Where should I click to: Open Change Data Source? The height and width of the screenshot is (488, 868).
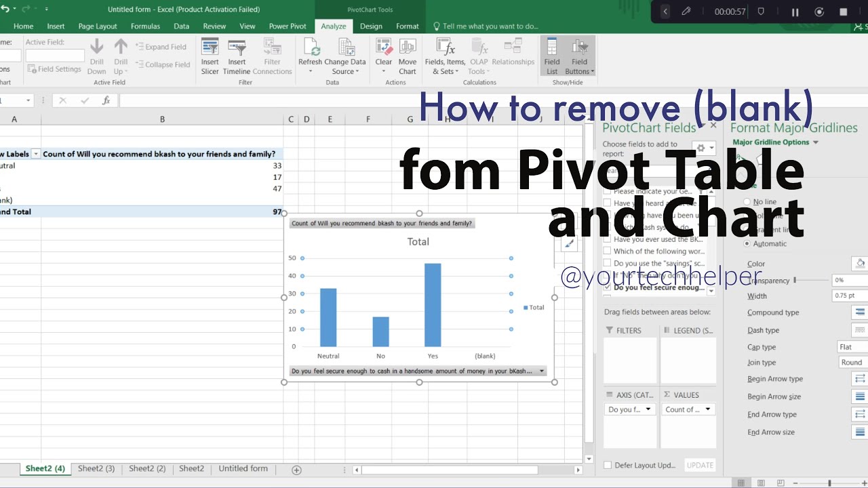coord(345,57)
